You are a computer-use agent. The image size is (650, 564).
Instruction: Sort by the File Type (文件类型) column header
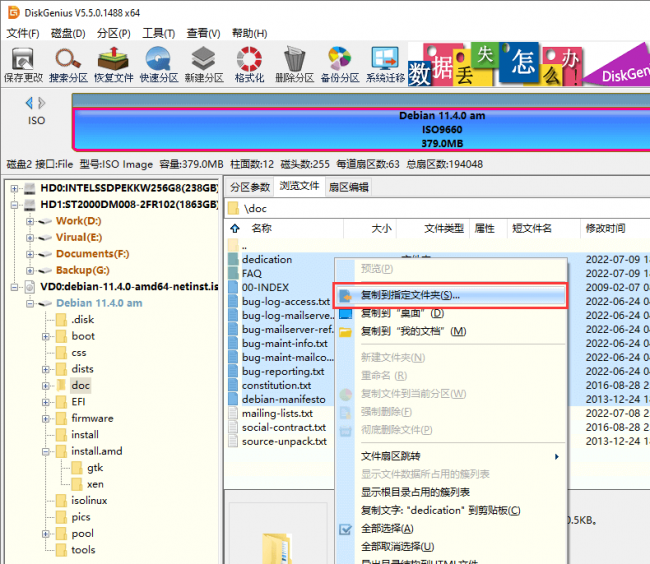[444, 228]
